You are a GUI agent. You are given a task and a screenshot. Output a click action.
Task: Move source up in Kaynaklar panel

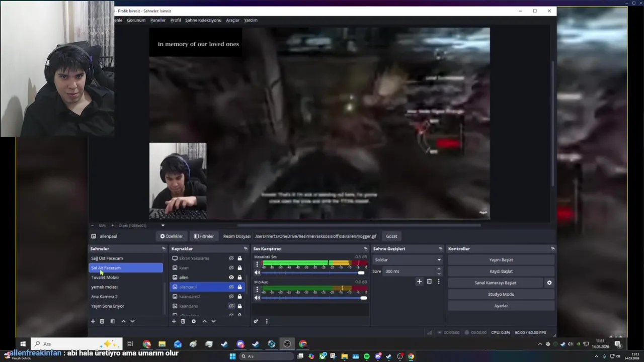click(204, 321)
